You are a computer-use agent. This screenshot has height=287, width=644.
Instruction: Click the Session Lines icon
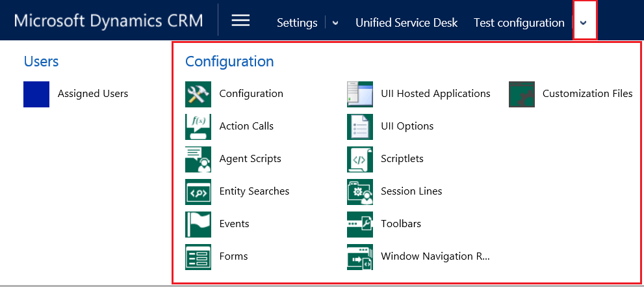tap(360, 191)
